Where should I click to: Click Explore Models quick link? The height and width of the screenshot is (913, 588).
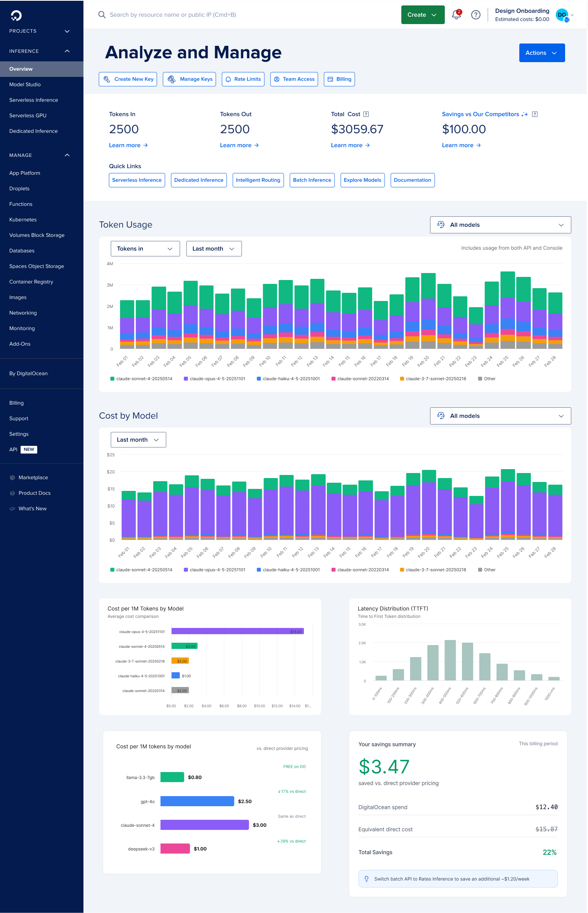point(363,180)
